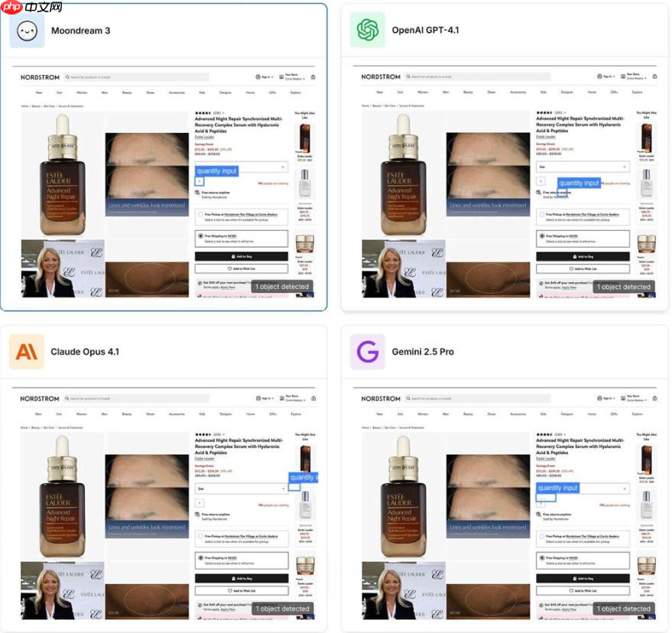Select Free Shipping radio in Gemini panel
This screenshot has height=633, width=672.
542,557
